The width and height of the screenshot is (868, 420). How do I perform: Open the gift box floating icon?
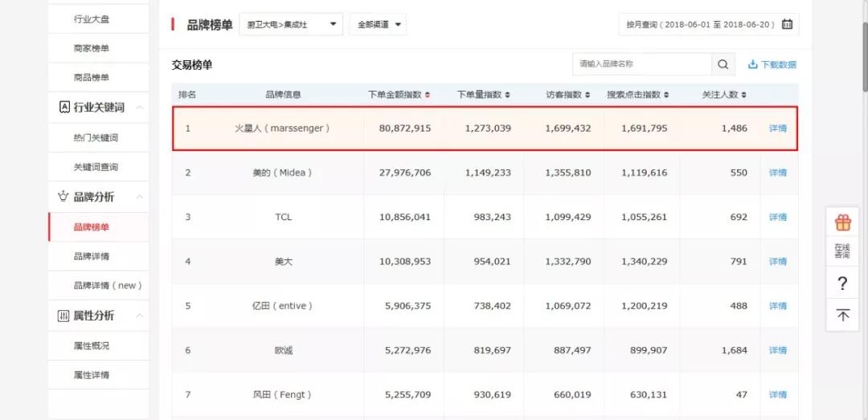click(x=842, y=222)
